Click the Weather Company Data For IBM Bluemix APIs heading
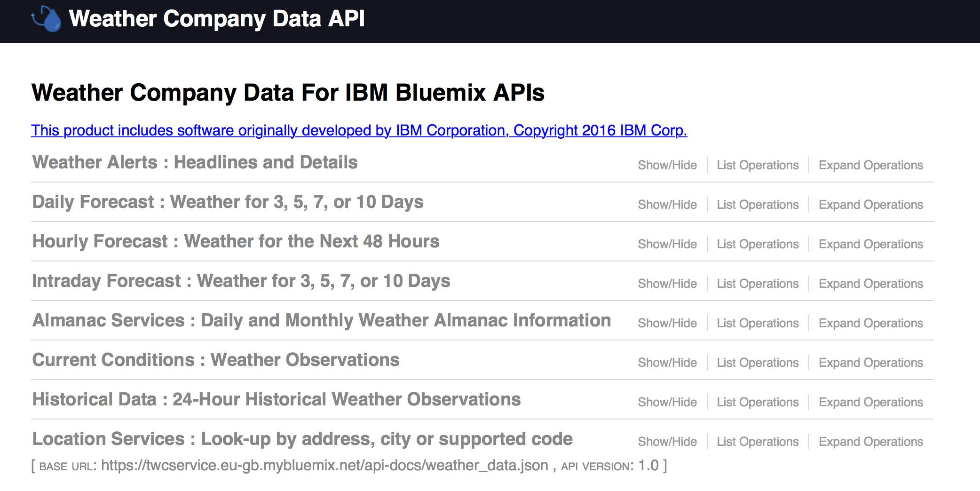The image size is (980, 491). tap(288, 93)
